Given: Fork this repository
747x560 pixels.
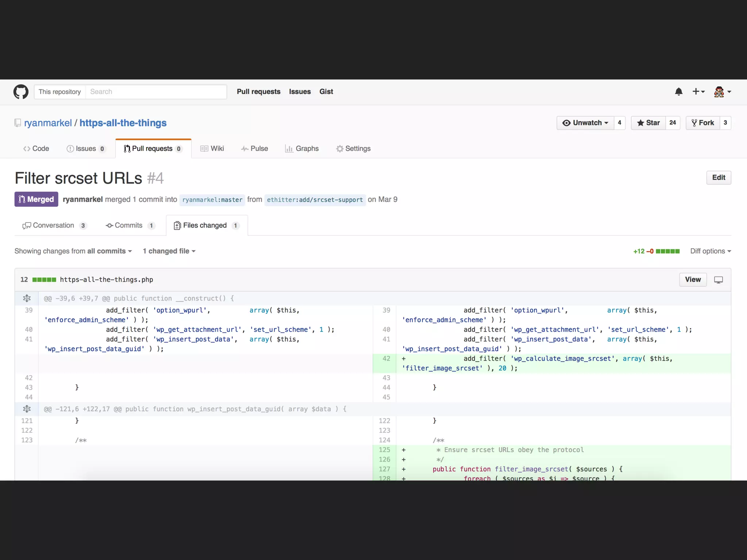Looking at the screenshot, I should coord(703,123).
